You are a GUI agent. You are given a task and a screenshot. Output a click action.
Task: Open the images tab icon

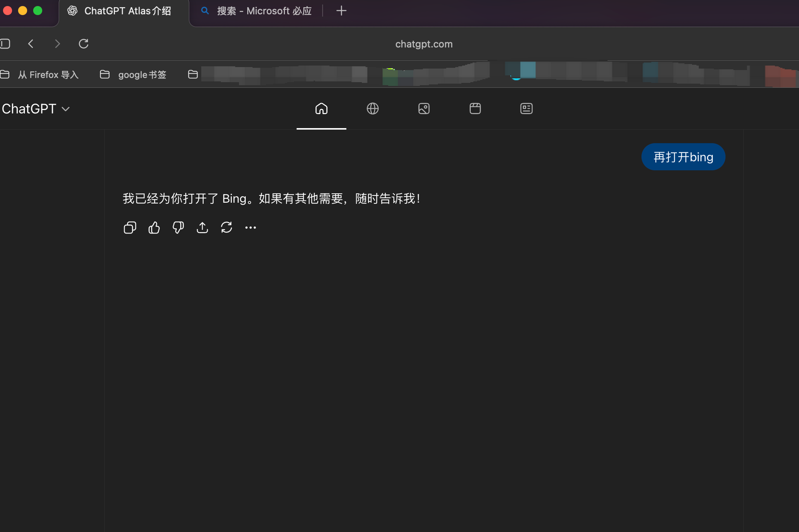pyautogui.click(x=424, y=109)
